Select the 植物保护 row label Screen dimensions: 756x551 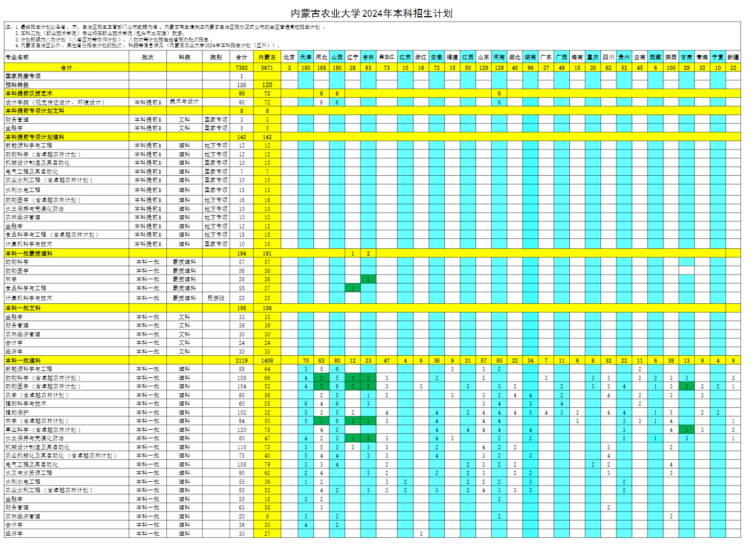tap(17, 412)
